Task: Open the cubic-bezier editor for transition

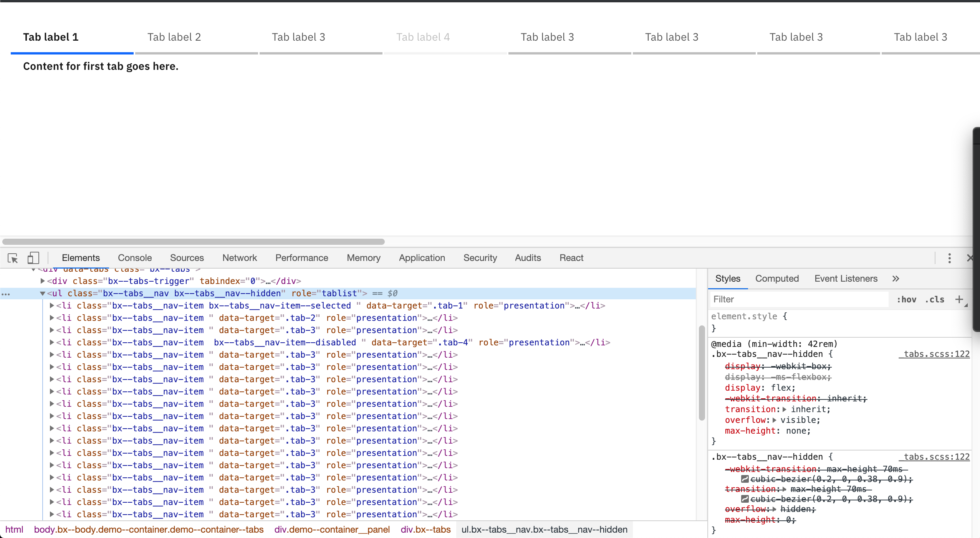Action: pyautogui.click(x=744, y=499)
